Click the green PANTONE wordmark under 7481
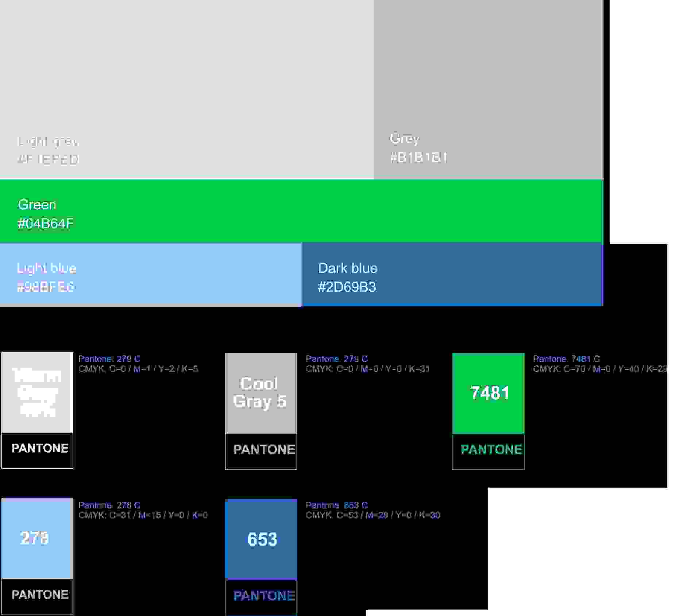Image resolution: width=675 pixels, height=616 pixels. point(491,450)
